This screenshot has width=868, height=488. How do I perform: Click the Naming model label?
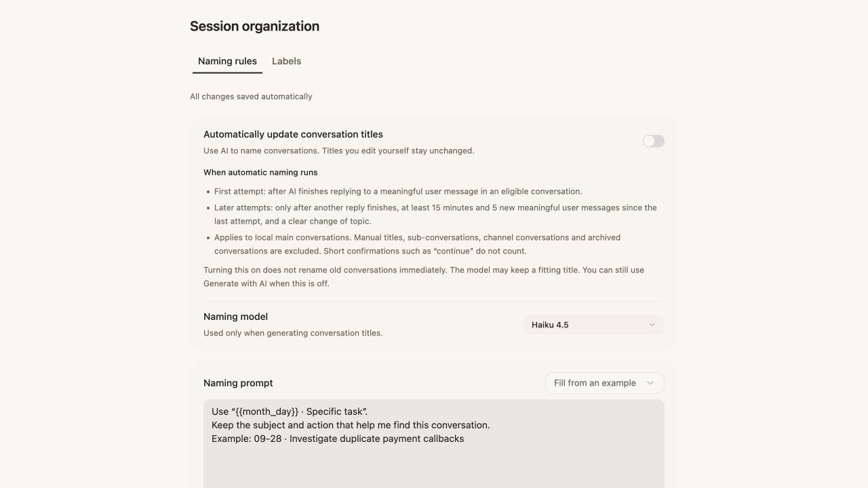[235, 317]
